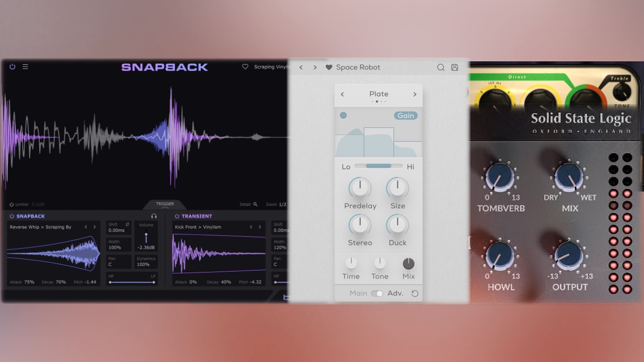Adjust the Stereo knob
The height and width of the screenshot is (362, 644).
coord(360,225)
